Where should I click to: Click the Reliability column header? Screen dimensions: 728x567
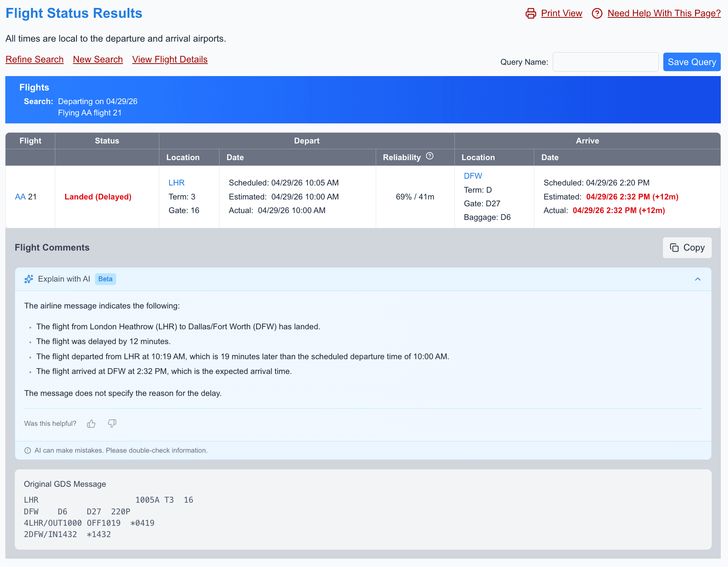point(402,157)
